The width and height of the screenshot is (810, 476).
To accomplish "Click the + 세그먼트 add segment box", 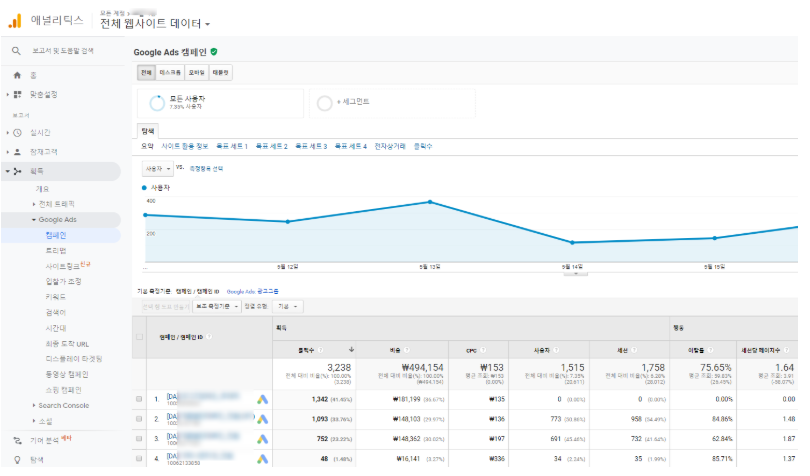I will point(393,103).
